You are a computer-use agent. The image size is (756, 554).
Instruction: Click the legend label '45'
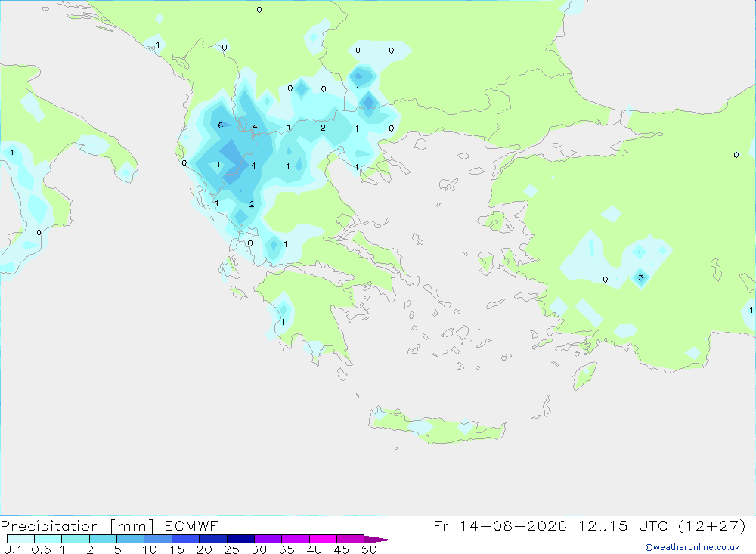coord(342,549)
